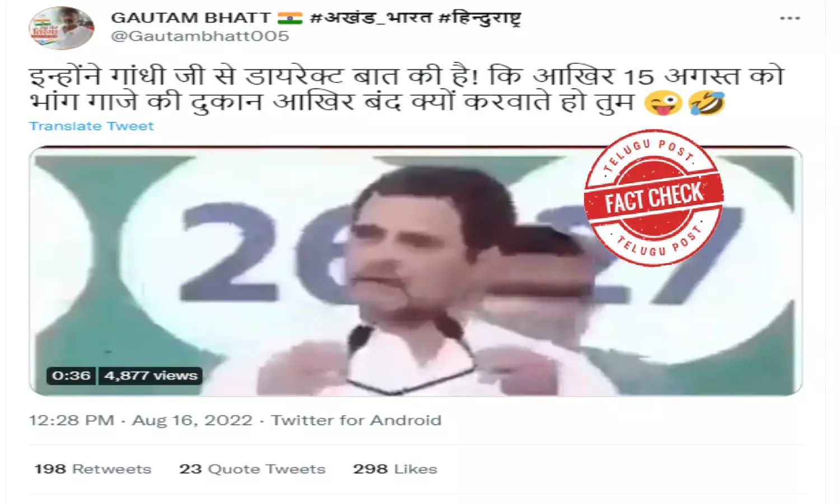Click the winking tongue emoji in tweet
Image resolution: width=840 pixels, height=504 pixels.
click(663, 104)
